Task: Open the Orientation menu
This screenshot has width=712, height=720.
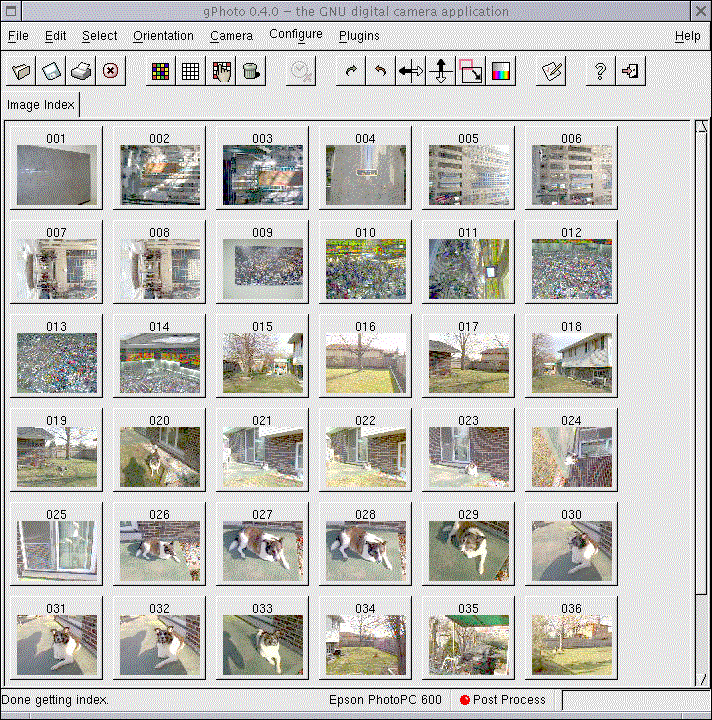Action: (163, 36)
